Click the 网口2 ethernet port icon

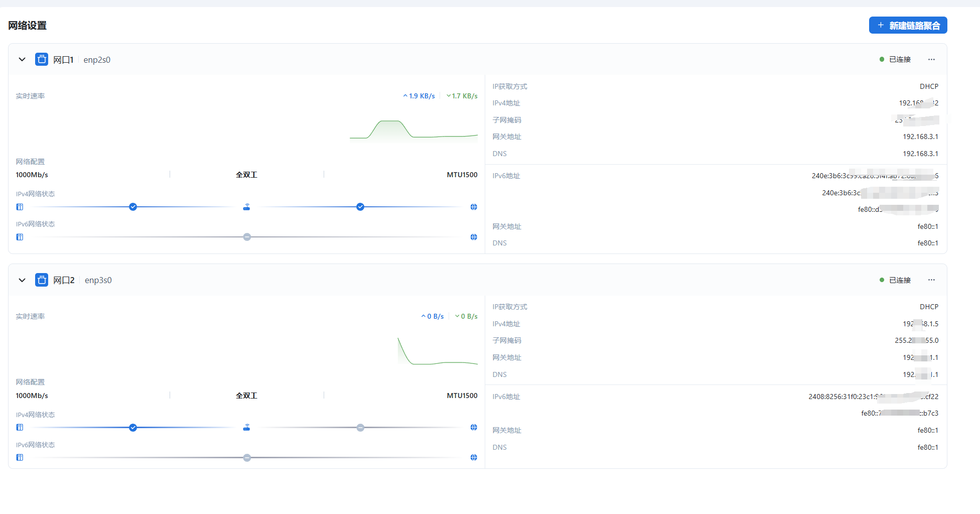pyautogui.click(x=42, y=280)
